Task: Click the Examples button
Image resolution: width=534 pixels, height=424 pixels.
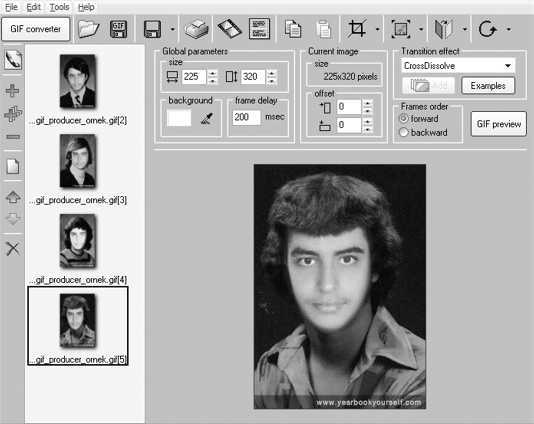Action: tap(488, 85)
